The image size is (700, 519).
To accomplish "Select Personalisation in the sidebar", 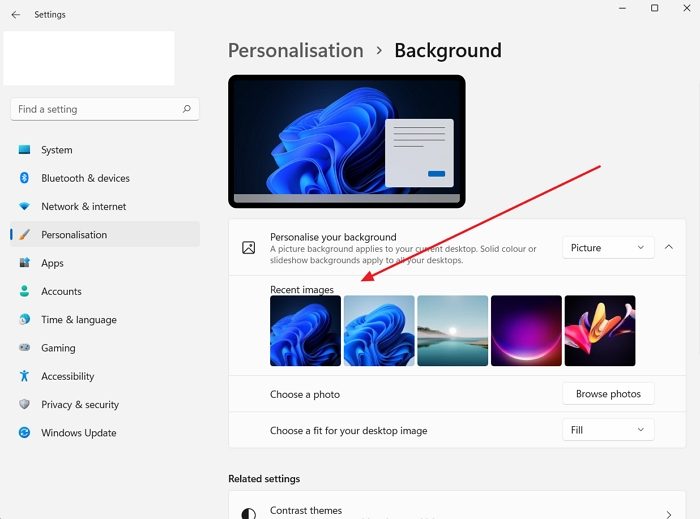I will [105, 234].
